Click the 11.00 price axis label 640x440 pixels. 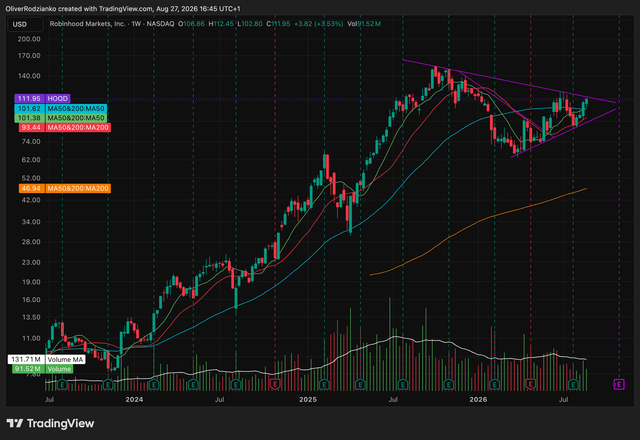pyautogui.click(x=31, y=338)
